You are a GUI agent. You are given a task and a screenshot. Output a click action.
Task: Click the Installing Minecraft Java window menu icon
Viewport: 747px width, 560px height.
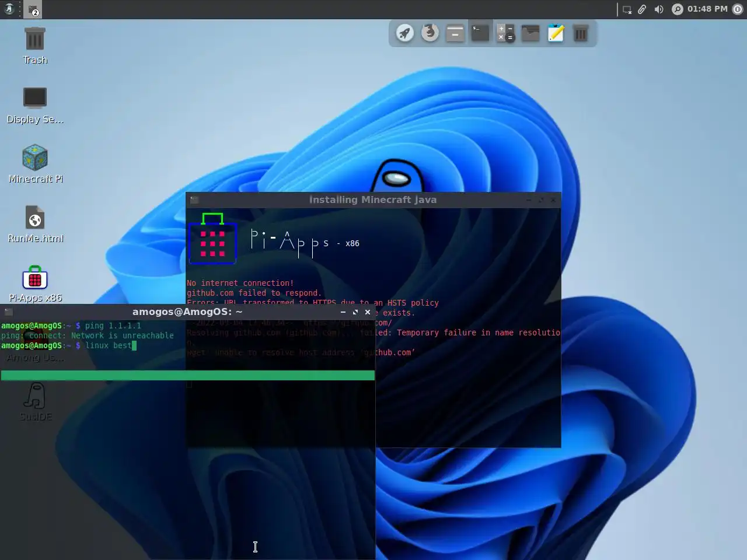click(194, 200)
